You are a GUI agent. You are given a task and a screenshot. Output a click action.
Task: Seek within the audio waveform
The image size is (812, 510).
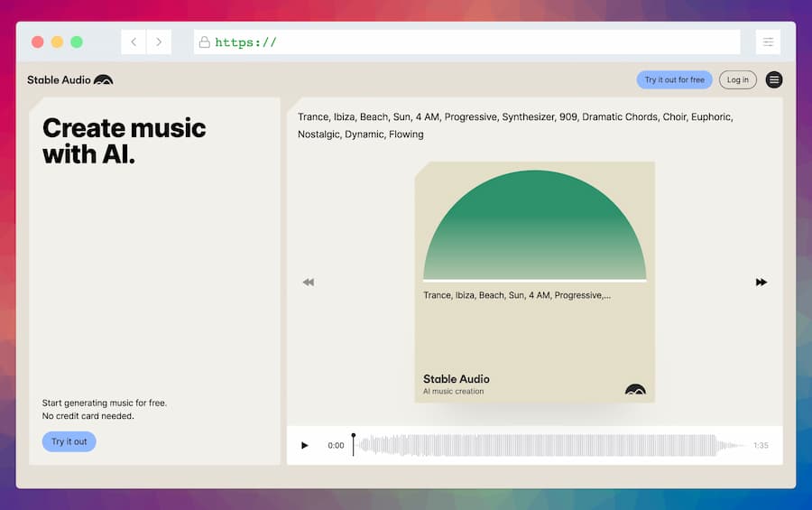550,445
